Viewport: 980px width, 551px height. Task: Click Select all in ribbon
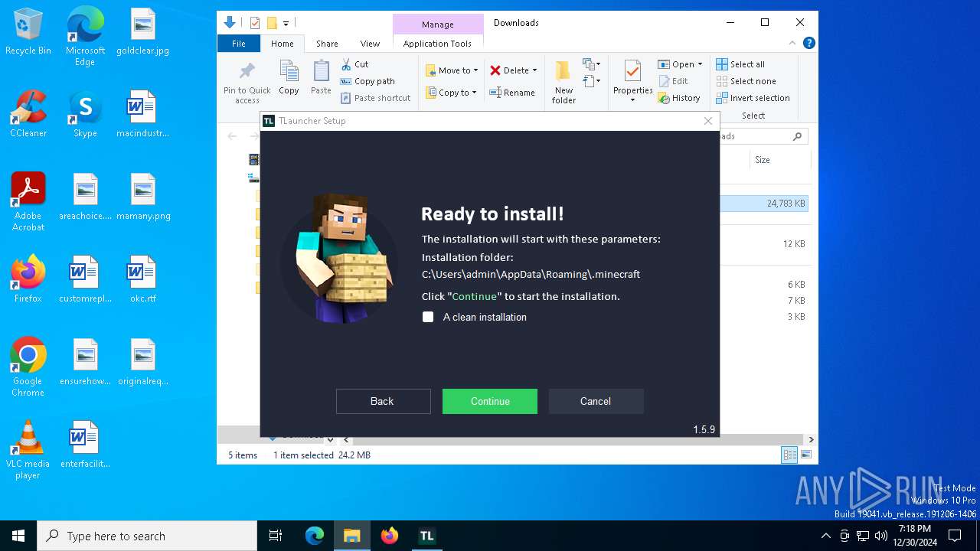click(740, 64)
